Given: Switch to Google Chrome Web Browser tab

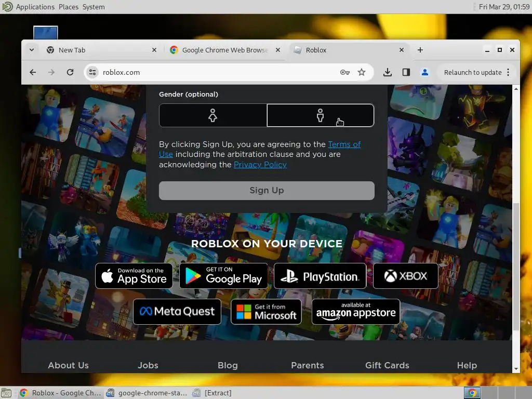Looking at the screenshot, I should 224,50.
